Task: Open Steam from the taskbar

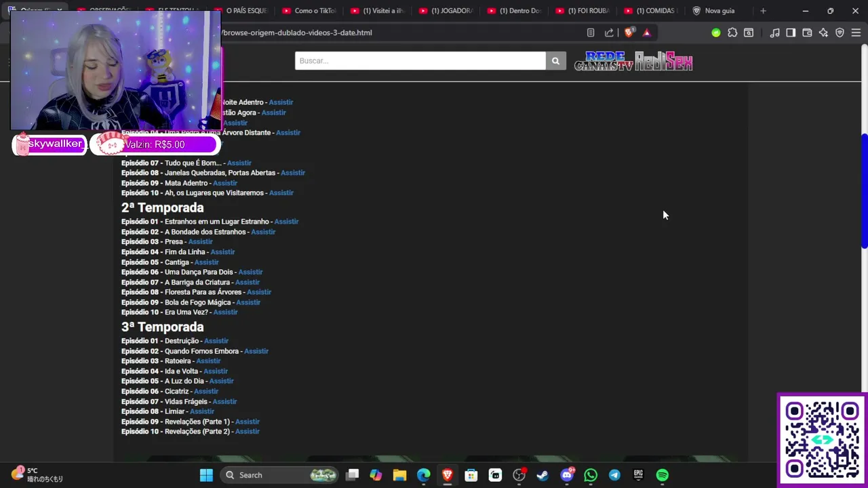Action: pos(542,475)
